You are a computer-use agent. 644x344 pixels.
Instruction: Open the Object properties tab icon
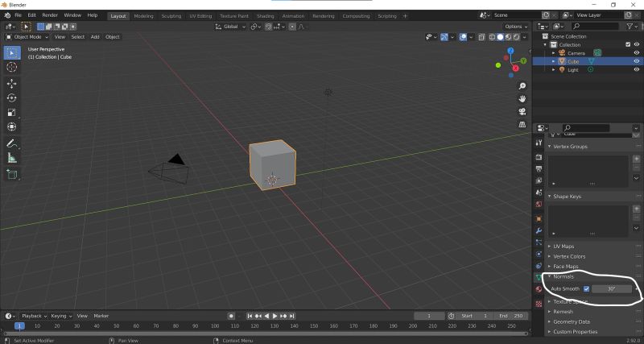[539, 219]
